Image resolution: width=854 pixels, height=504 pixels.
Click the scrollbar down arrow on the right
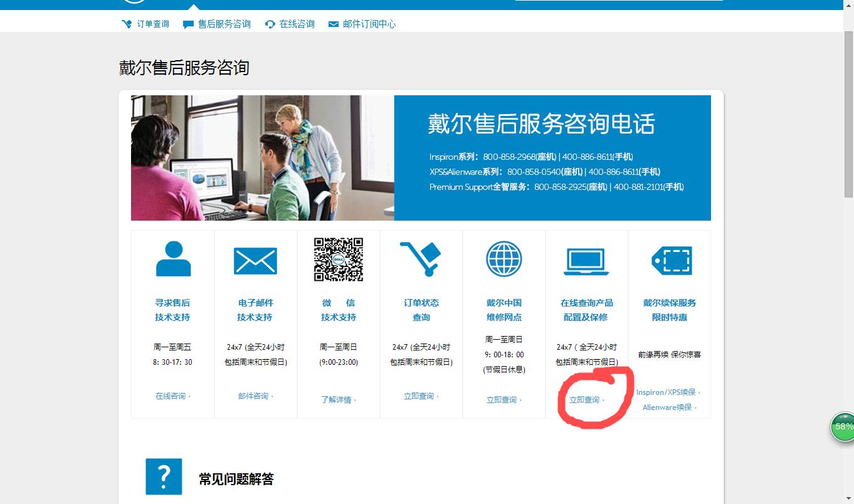849,498
